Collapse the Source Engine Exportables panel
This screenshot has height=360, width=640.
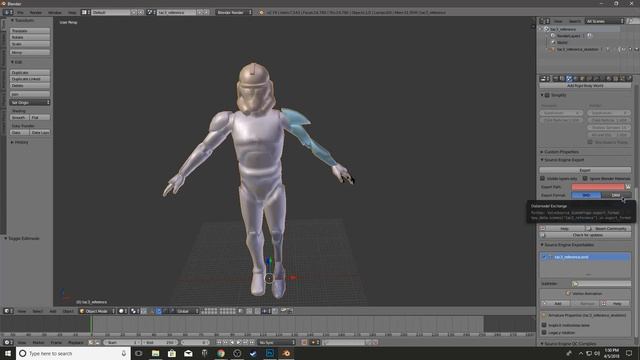coord(567,245)
